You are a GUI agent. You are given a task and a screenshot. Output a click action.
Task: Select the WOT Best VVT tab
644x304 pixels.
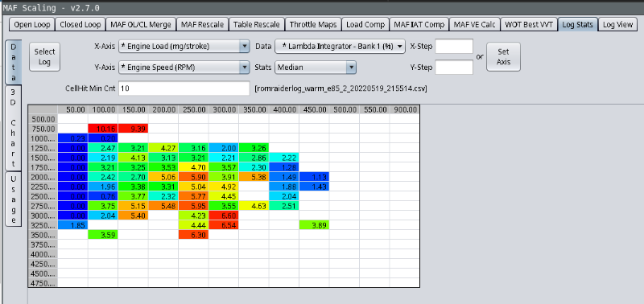[x=529, y=25]
